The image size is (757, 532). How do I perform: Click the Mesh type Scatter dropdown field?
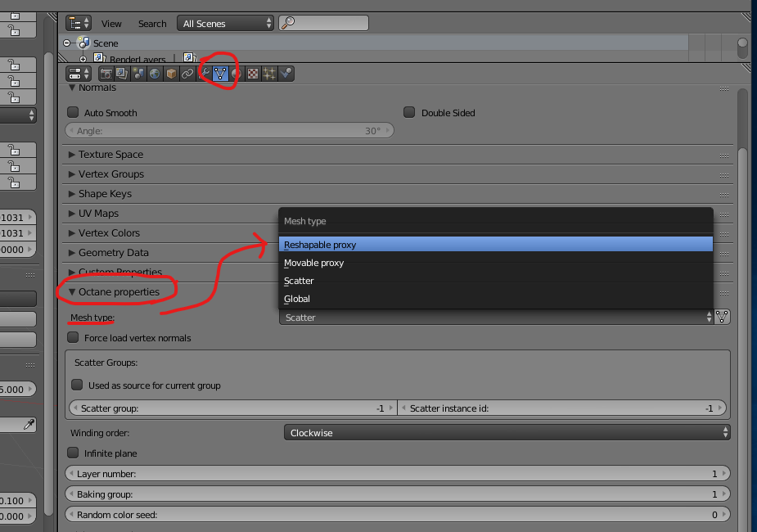tap(496, 318)
